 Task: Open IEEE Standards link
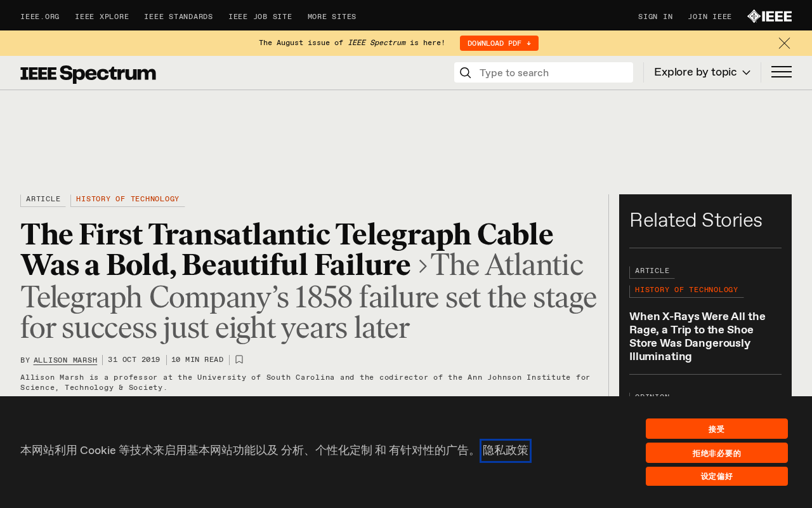tap(178, 17)
